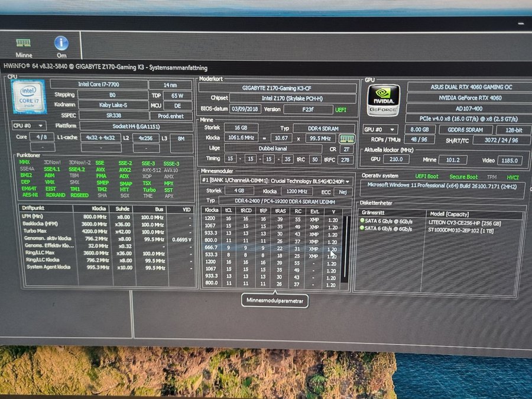Click the green memory module icon
Image resolution: width=532 pixels, height=399 pixels.
[347, 138]
